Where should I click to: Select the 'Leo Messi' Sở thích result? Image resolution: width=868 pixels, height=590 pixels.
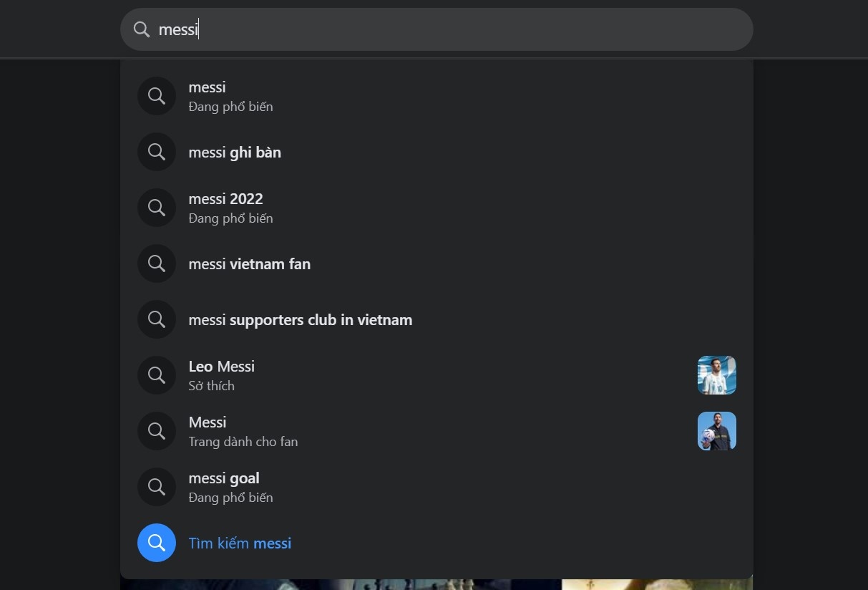click(x=221, y=375)
